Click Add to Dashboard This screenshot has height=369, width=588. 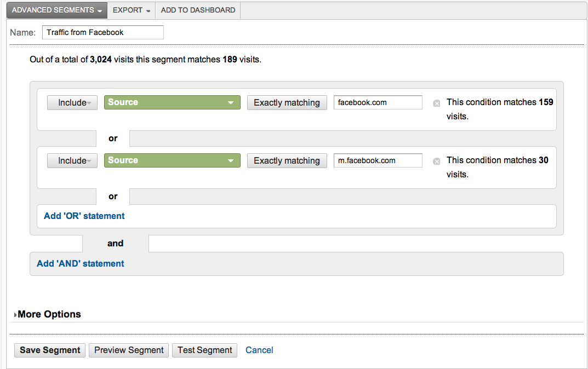click(x=198, y=10)
